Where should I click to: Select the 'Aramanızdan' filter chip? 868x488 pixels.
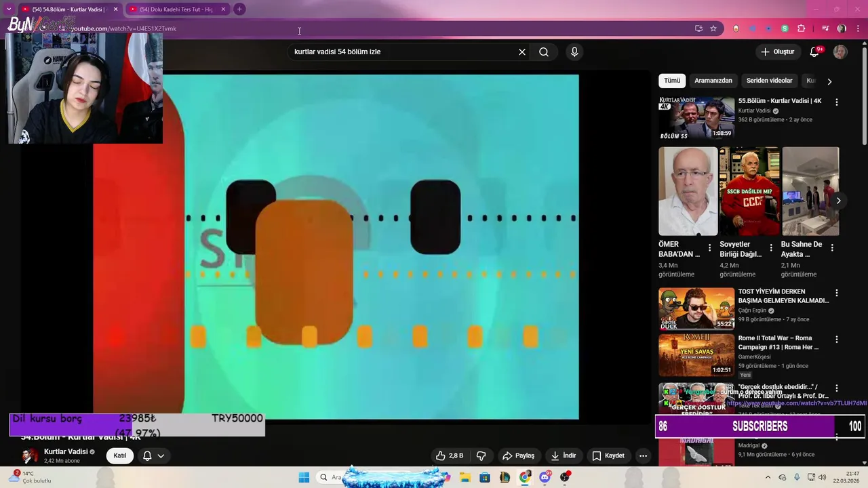(x=713, y=81)
